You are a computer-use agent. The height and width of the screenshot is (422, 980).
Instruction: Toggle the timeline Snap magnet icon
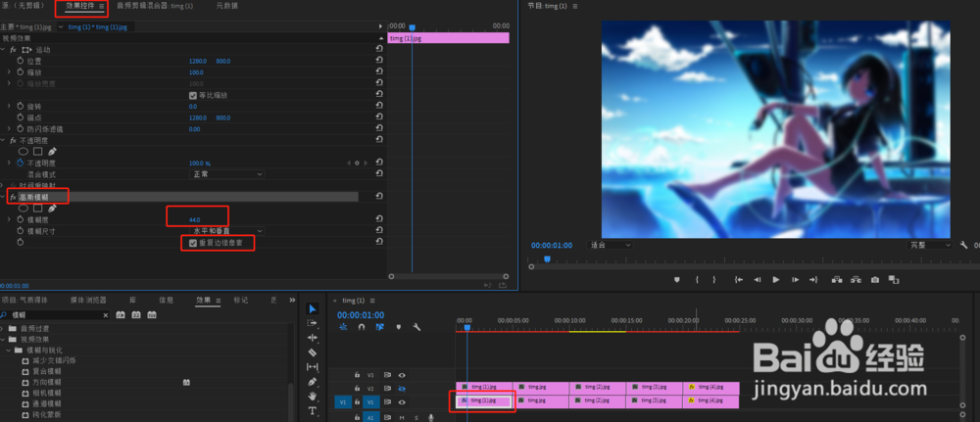pyautogui.click(x=362, y=326)
